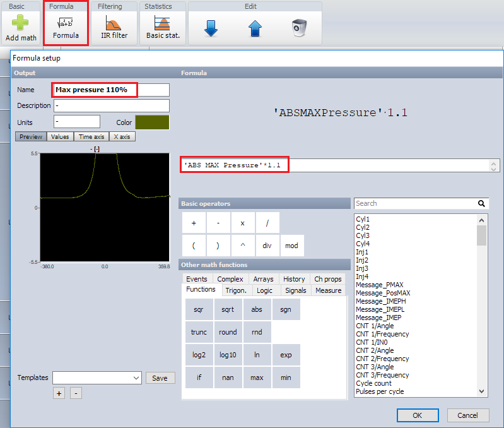The image size is (504, 428).
Task: Click the channel list scrollbar down arrow
Action: coord(481,391)
